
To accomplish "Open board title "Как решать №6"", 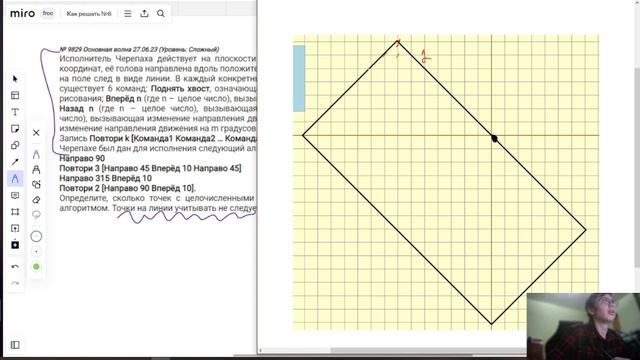I will 89,14.
